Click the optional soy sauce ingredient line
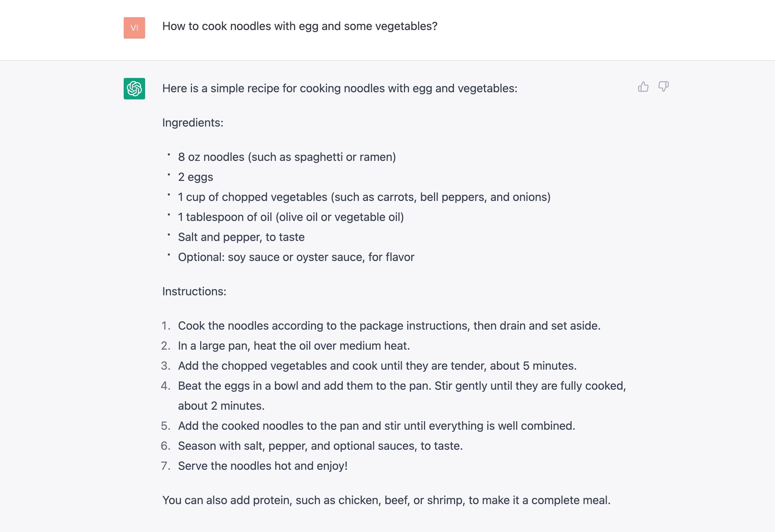The height and width of the screenshot is (532, 775). (x=296, y=257)
